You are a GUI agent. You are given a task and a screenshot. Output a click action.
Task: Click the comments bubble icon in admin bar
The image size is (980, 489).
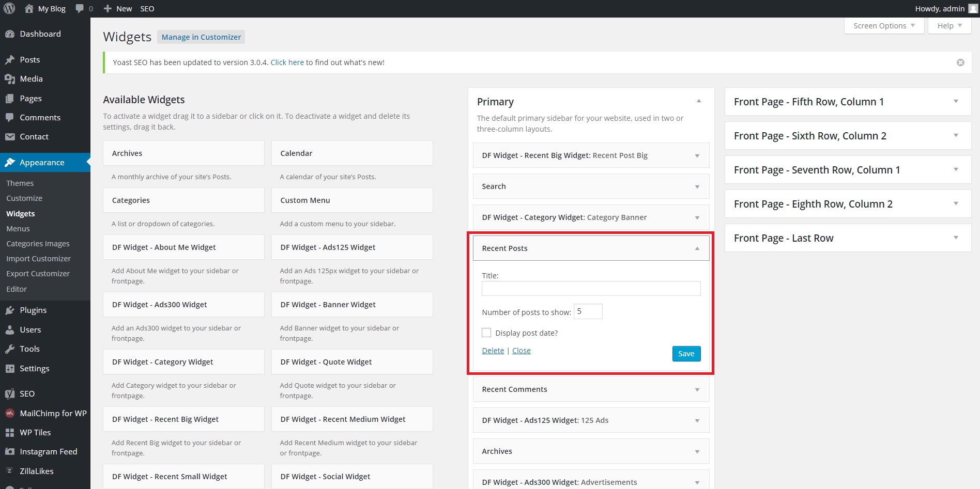[80, 9]
